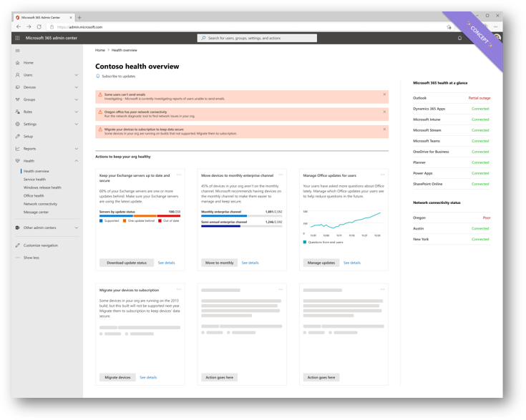
Task: Click the notification bell in header
Action: pyautogui.click(x=459, y=38)
